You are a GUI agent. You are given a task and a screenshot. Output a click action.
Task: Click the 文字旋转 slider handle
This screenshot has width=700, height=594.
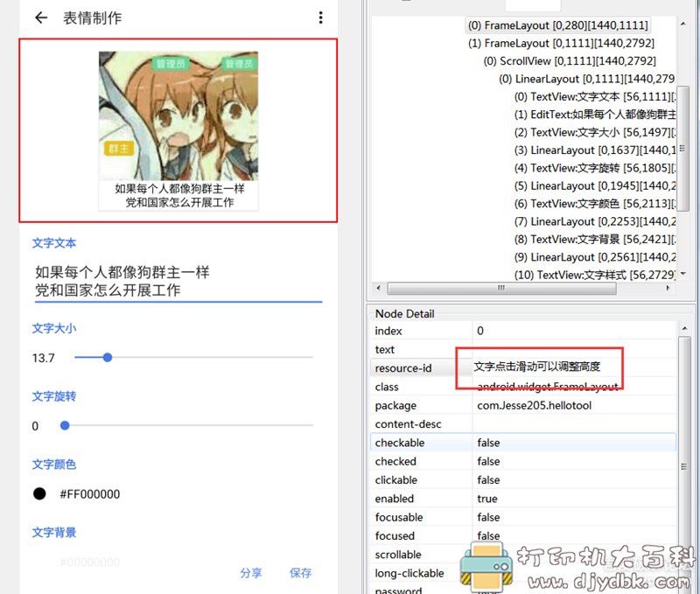pyautogui.click(x=65, y=425)
